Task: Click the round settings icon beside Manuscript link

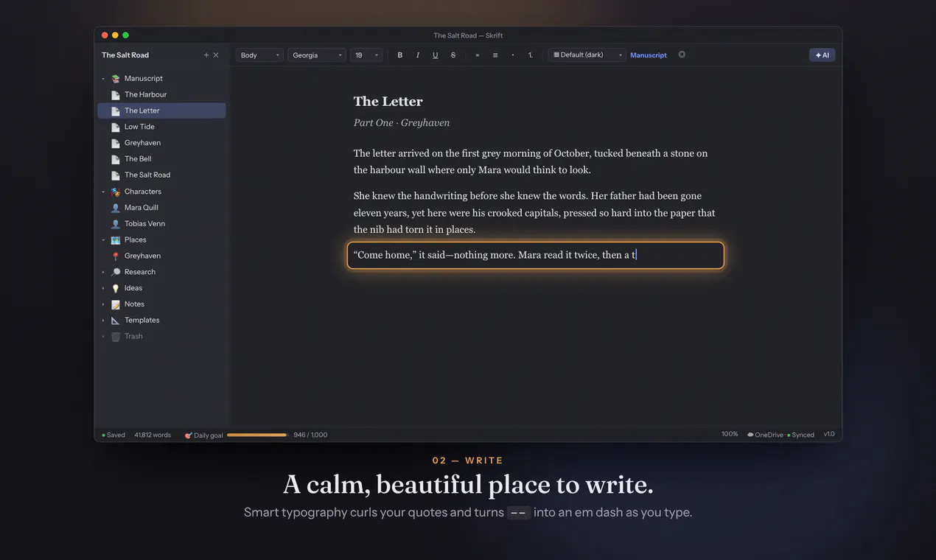Action: click(x=682, y=55)
